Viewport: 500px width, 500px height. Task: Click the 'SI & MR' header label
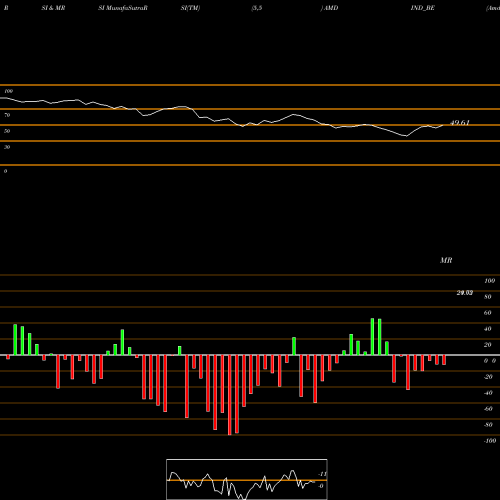(x=53, y=8)
